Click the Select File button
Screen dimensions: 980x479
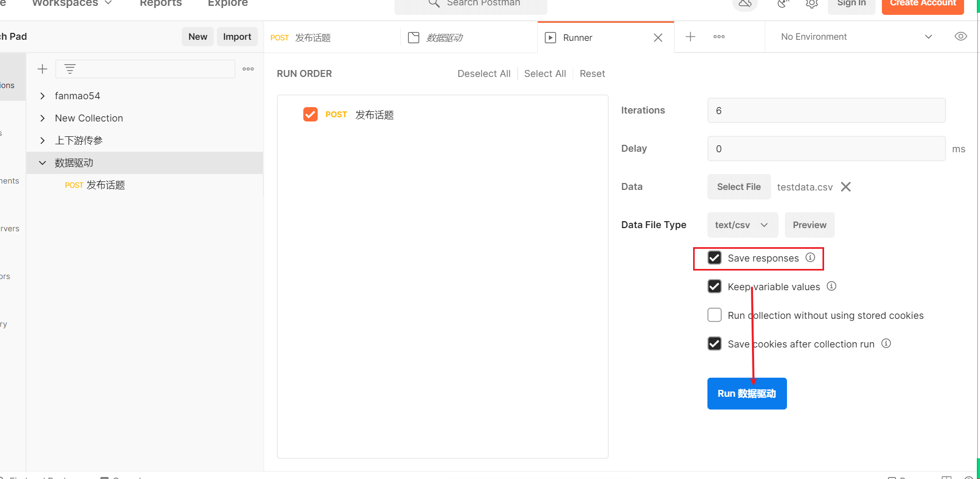(x=739, y=187)
